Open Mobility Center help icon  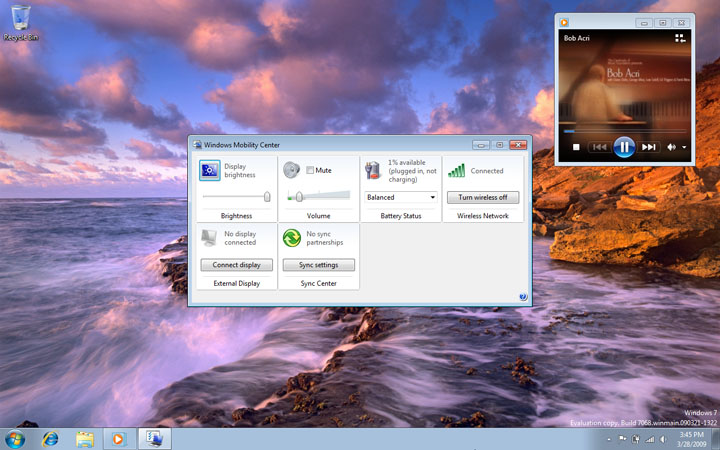[523, 297]
